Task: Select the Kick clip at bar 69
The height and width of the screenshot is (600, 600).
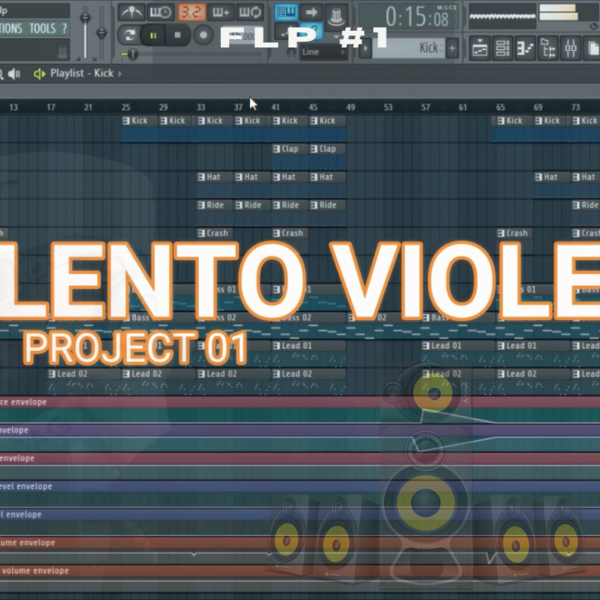Action: pos(551,129)
